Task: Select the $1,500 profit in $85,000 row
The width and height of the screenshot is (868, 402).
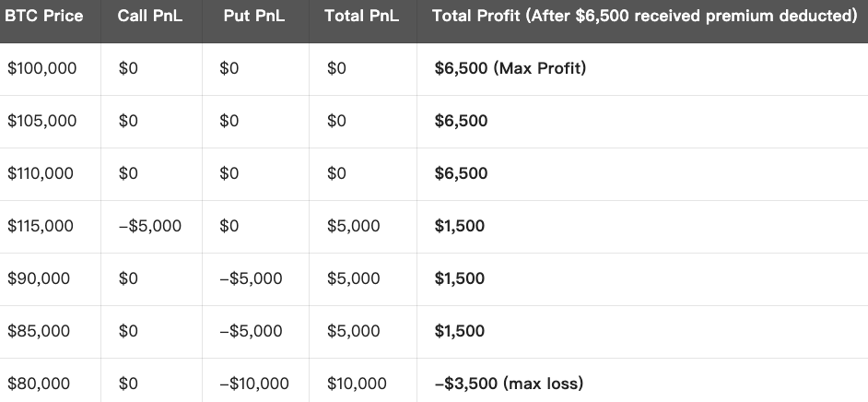Action: pyautogui.click(x=460, y=331)
